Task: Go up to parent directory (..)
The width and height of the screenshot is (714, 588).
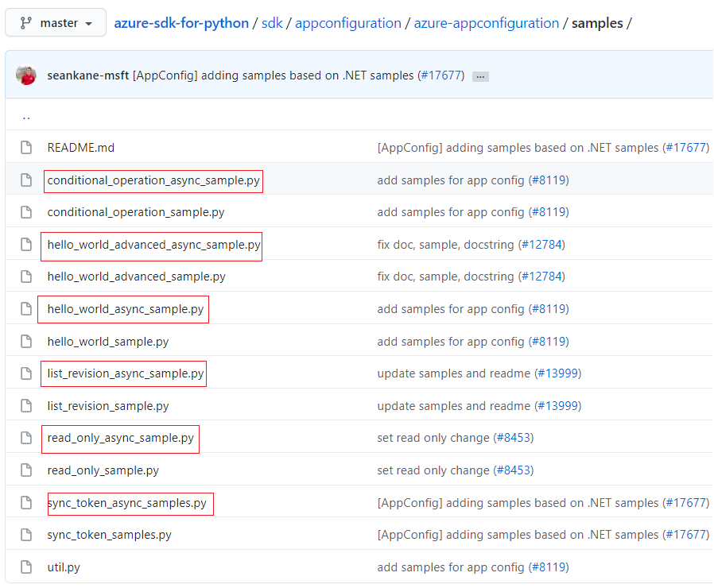Action: (x=26, y=117)
